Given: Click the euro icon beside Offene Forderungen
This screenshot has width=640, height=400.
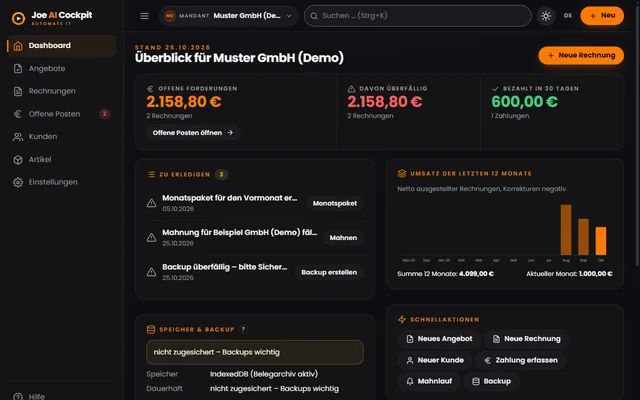Looking at the screenshot, I should [x=150, y=89].
